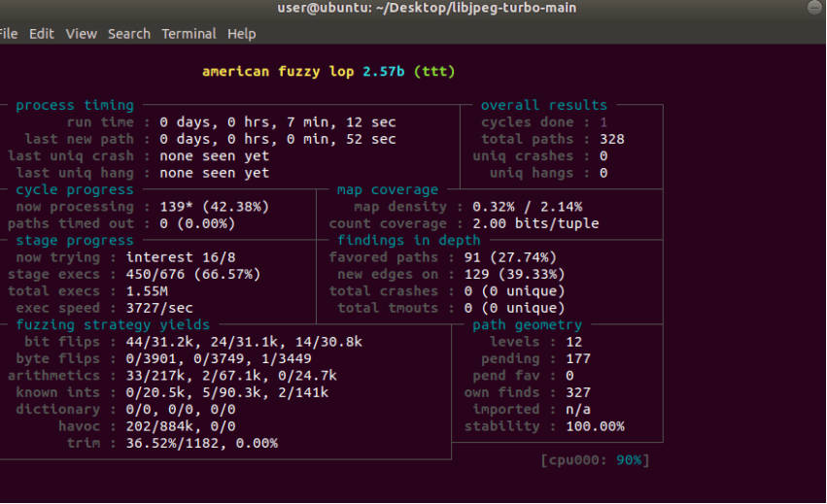Image resolution: width=827 pixels, height=504 pixels.
Task: Open the Terminal menu
Action: click(189, 34)
